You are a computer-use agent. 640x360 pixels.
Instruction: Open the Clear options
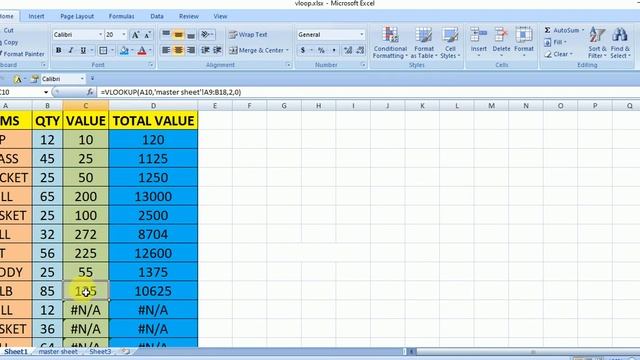(559, 54)
